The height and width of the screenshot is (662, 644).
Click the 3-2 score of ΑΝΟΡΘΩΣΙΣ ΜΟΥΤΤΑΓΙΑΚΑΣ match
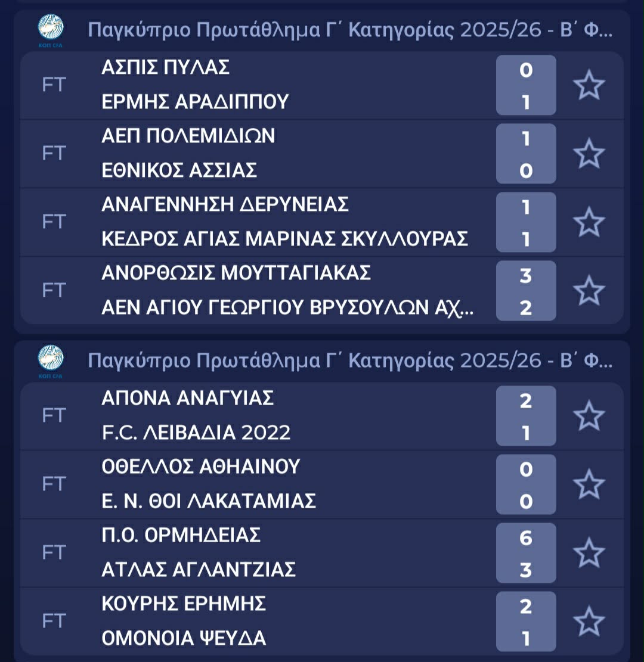pyautogui.click(x=526, y=291)
